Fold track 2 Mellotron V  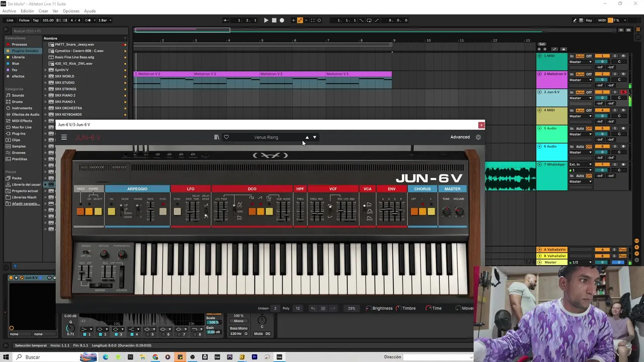click(x=539, y=74)
